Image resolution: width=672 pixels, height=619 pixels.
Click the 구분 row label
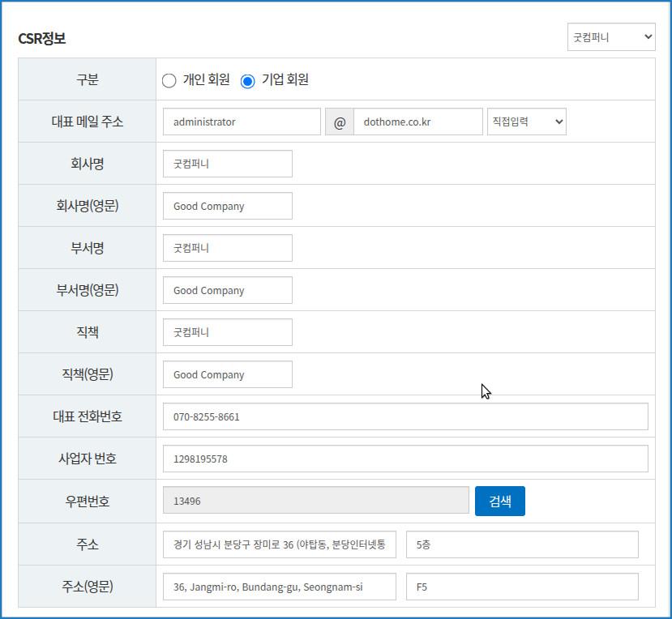coord(88,79)
